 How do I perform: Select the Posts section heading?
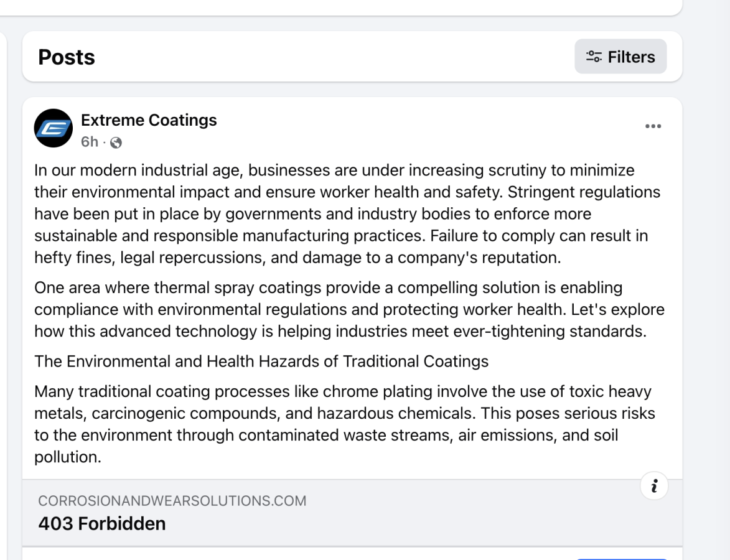66,57
